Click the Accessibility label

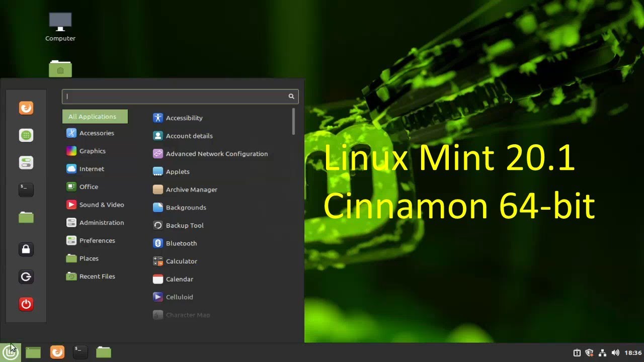(x=184, y=118)
